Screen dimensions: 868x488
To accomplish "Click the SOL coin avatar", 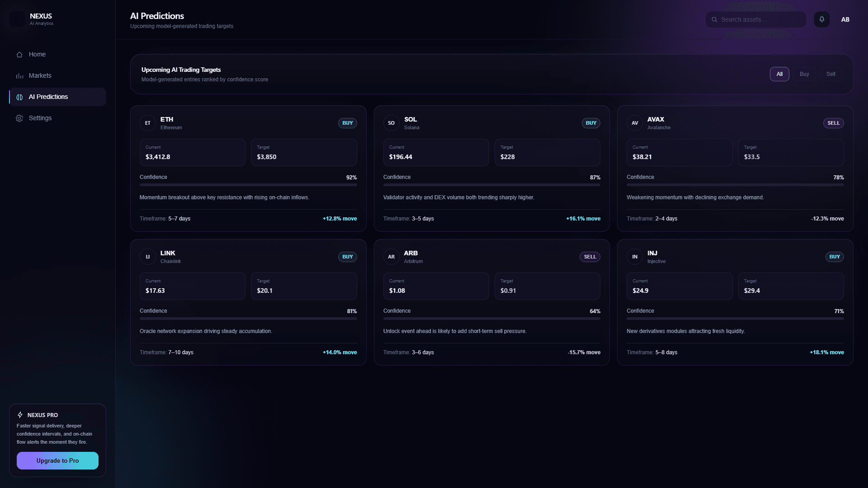I will (392, 123).
